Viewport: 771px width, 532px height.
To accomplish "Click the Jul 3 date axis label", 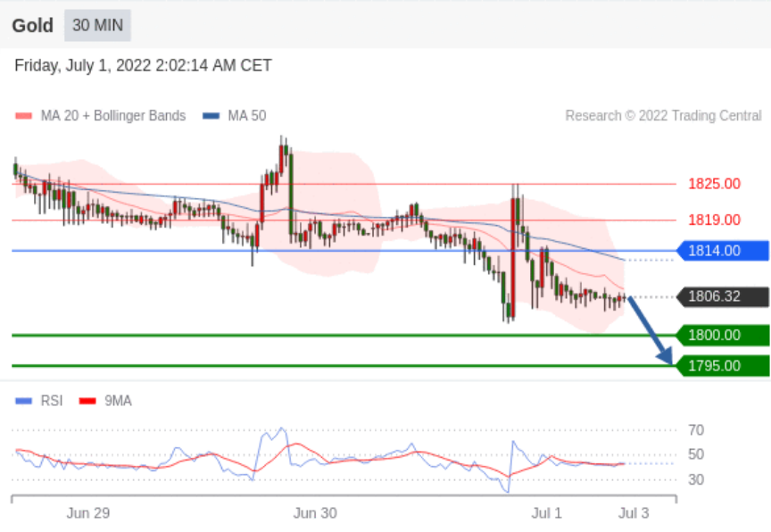I will (634, 513).
